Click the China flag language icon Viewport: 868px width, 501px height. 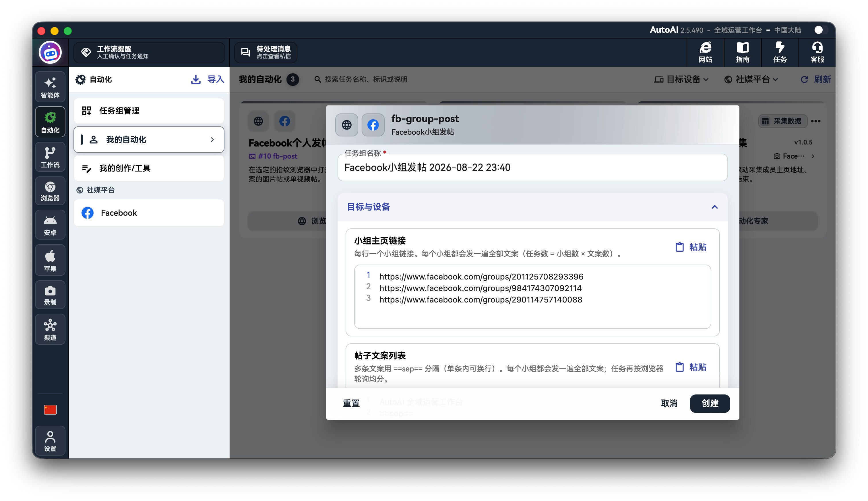50,409
